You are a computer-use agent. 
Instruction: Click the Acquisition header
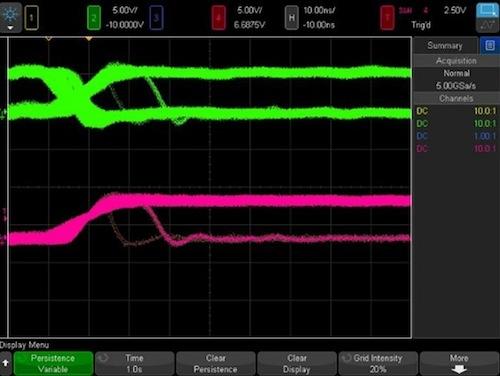point(456,61)
